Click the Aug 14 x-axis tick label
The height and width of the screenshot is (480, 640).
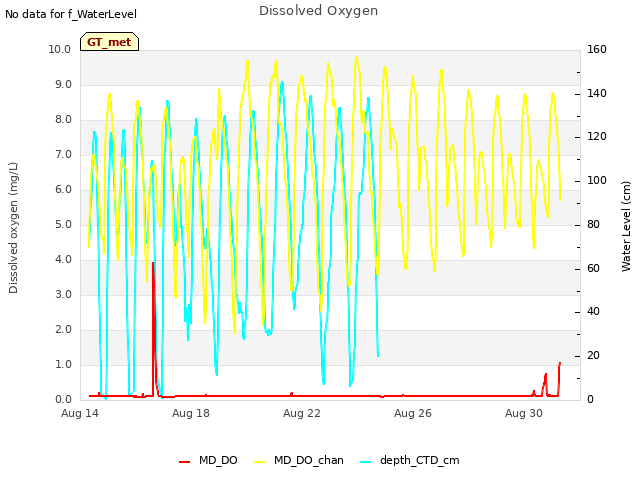tap(80, 413)
